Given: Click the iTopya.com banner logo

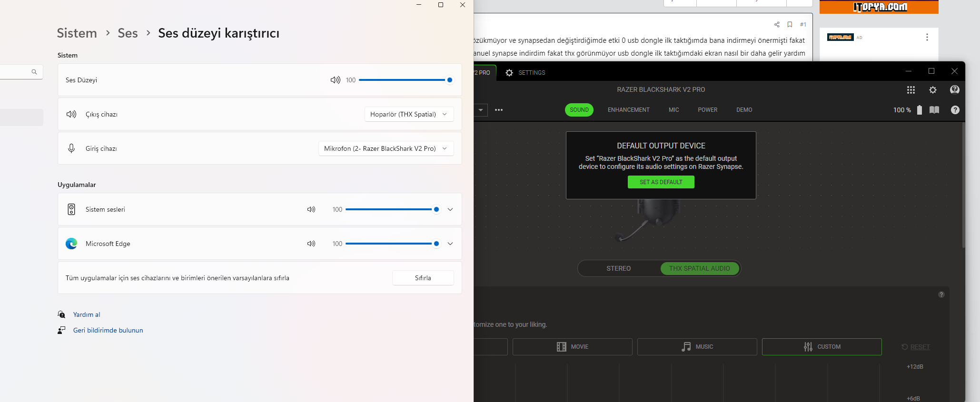Looking at the screenshot, I should point(879,7).
